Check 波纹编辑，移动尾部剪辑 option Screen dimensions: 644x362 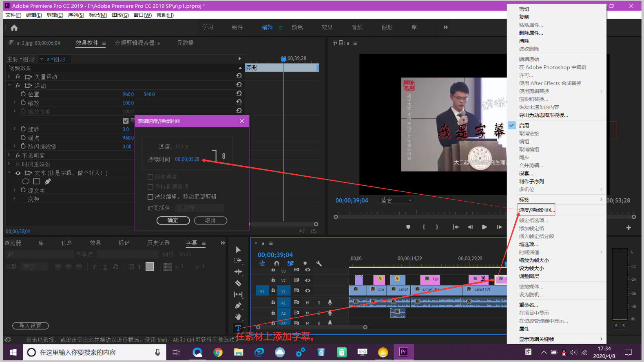tap(150, 197)
